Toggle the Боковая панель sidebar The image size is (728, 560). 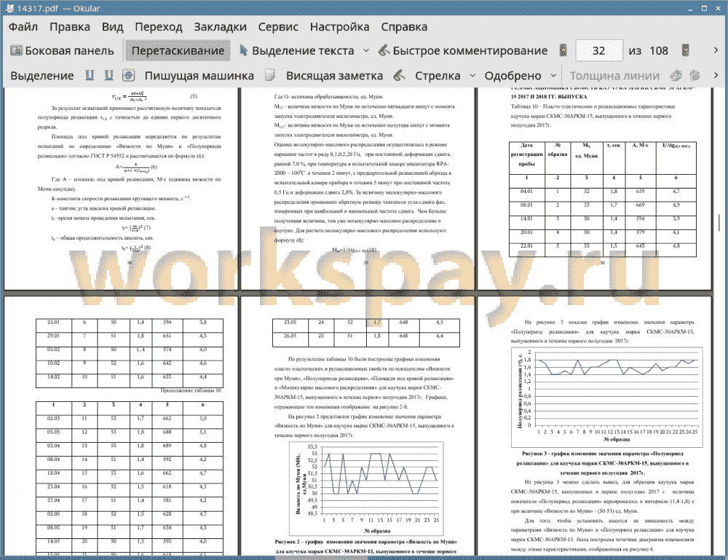coord(62,51)
